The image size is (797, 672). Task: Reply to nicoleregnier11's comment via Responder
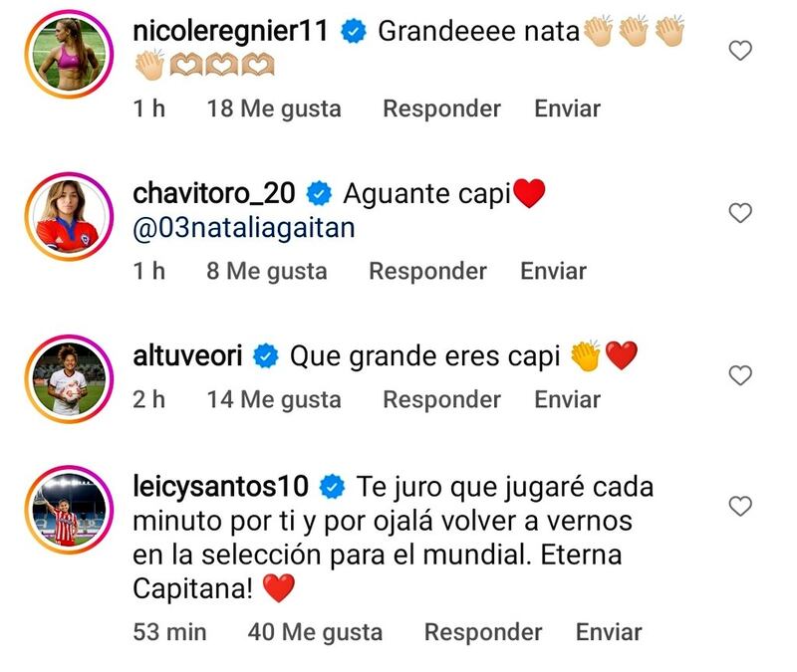[x=441, y=109]
